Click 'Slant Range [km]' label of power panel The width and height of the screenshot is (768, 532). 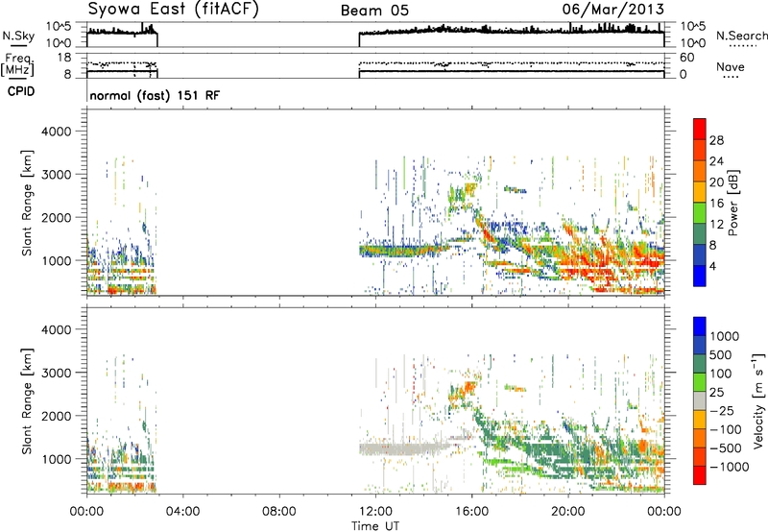(28, 203)
